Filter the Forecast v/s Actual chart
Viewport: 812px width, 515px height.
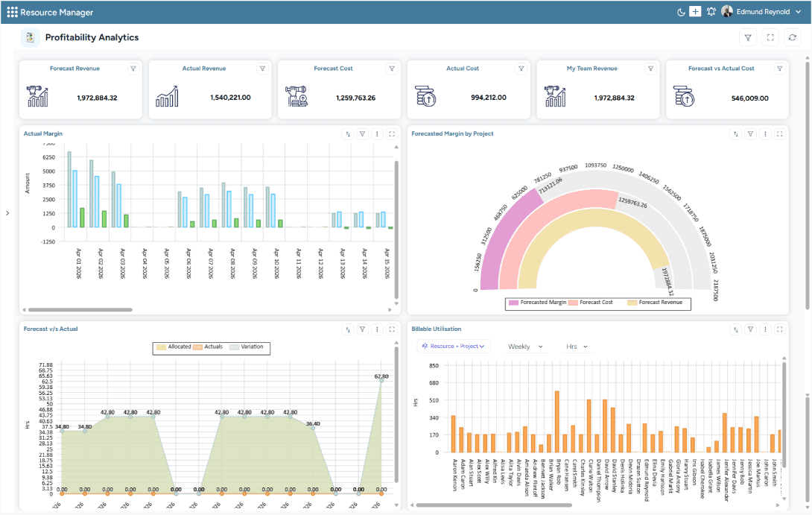(x=363, y=329)
